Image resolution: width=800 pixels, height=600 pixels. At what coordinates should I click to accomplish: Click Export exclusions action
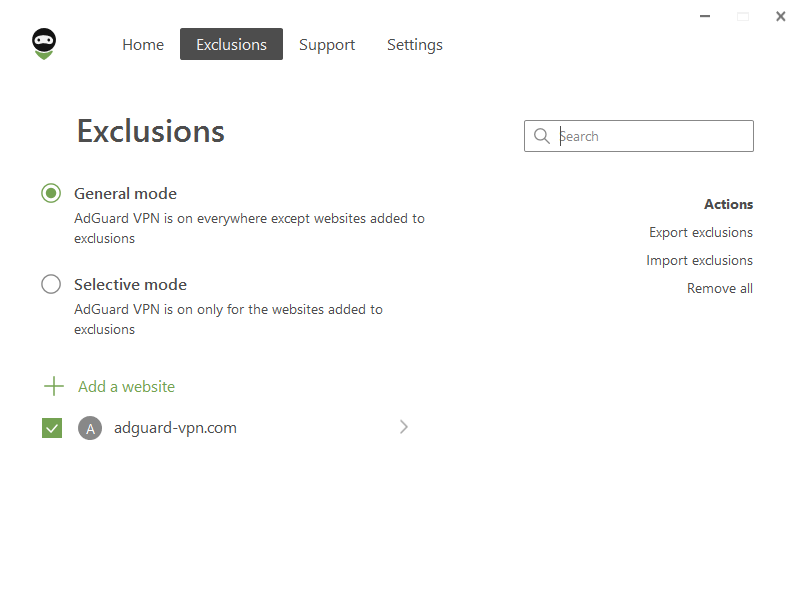pos(701,232)
